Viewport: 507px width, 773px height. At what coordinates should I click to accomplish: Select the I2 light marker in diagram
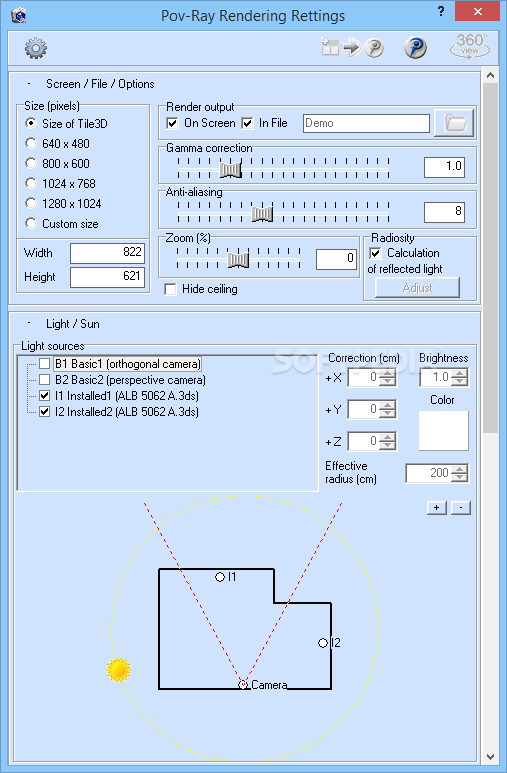(x=323, y=643)
